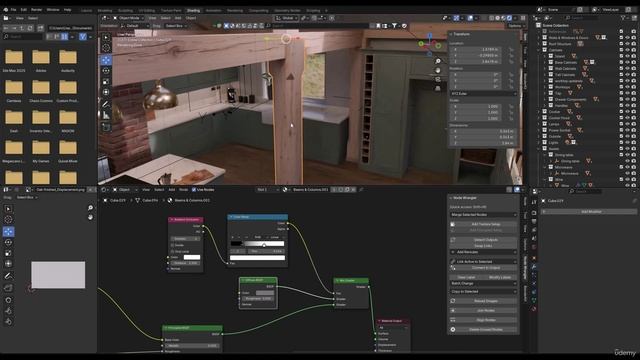Open the Slot 1 material slot dropdown
The image size is (640, 360).
268,190
